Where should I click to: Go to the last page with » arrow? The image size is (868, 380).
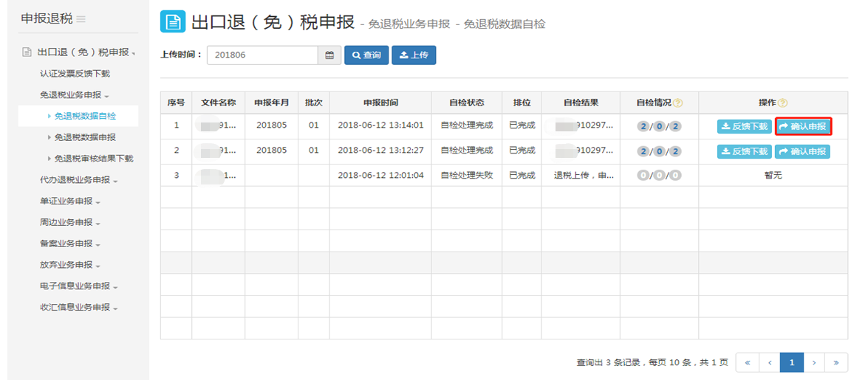tap(836, 362)
